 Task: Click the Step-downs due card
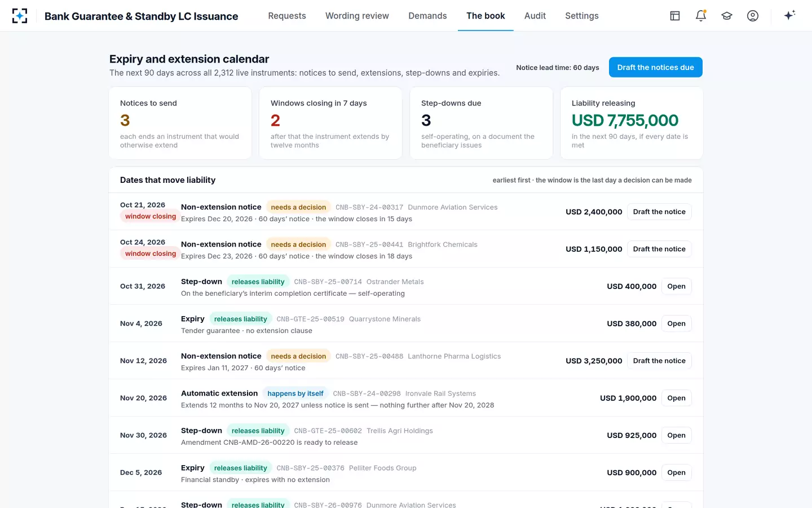tap(481, 123)
